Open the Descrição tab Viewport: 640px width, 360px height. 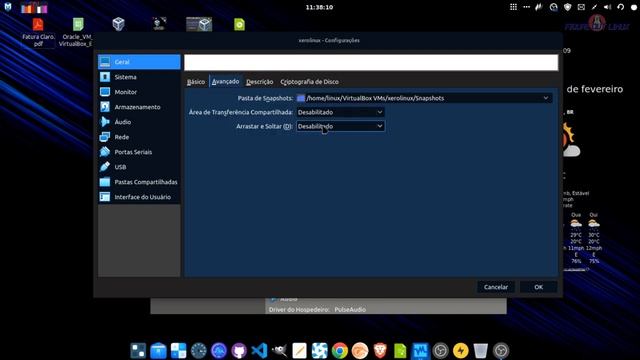click(260, 82)
